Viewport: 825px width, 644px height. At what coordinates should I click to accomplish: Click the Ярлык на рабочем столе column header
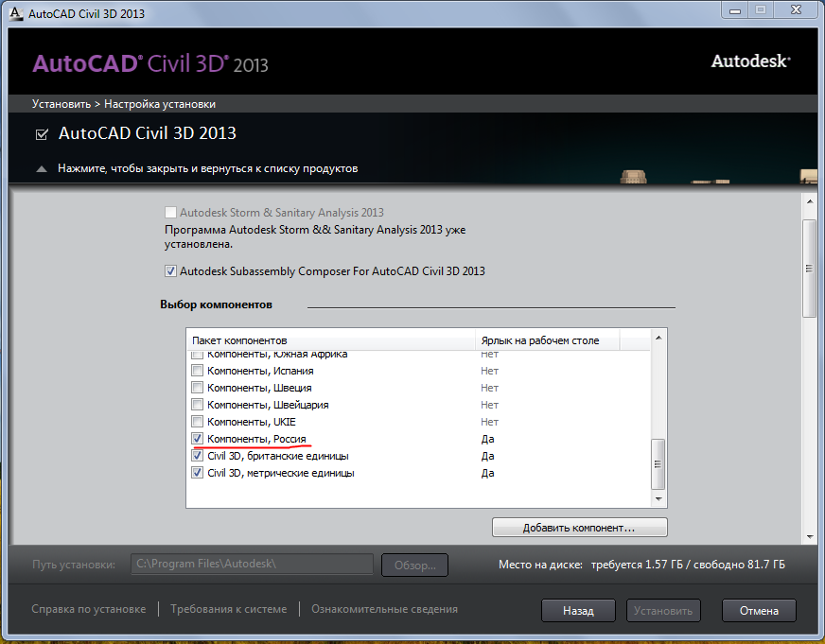[547, 340]
